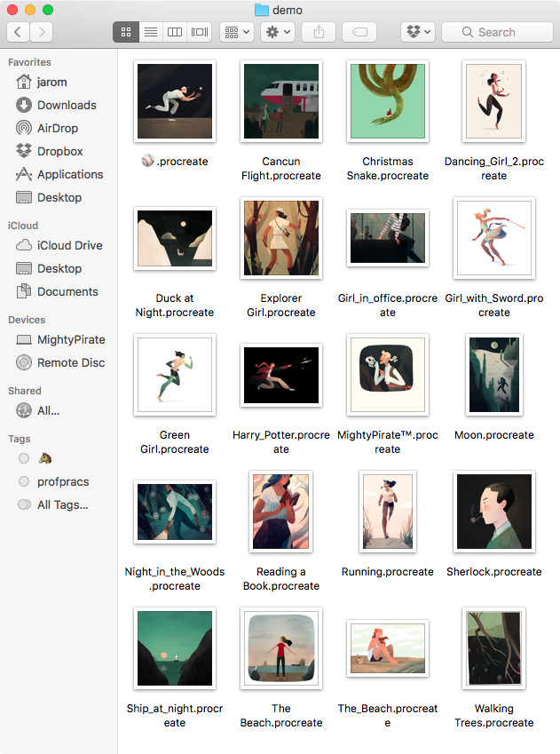The height and width of the screenshot is (754, 560).
Task: Switch to list view mode
Action: pyautogui.click(x=151, y=32)
